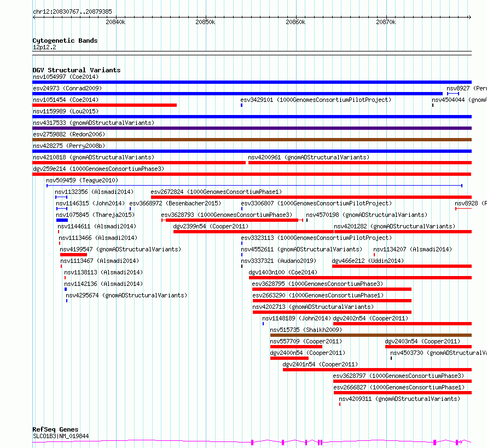The image size is (487, 448).
Task: Click the nsv4552611 gnomAD variant label
Action: [302, 249]
